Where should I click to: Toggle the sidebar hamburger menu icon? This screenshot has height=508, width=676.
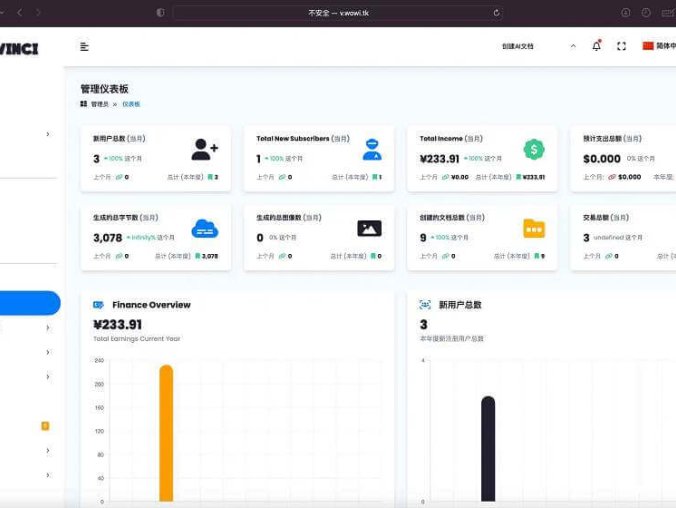pyautogui.click(x=84, y=46)
